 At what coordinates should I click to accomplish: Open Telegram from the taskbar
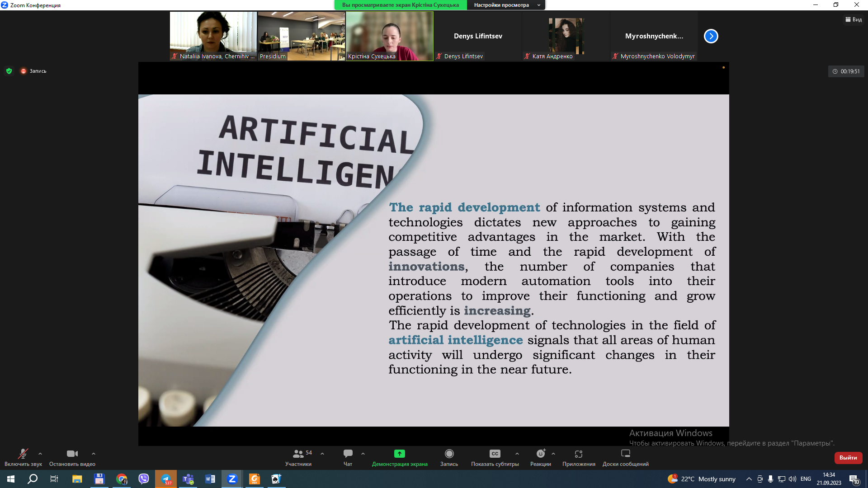(x=166, y=479)
